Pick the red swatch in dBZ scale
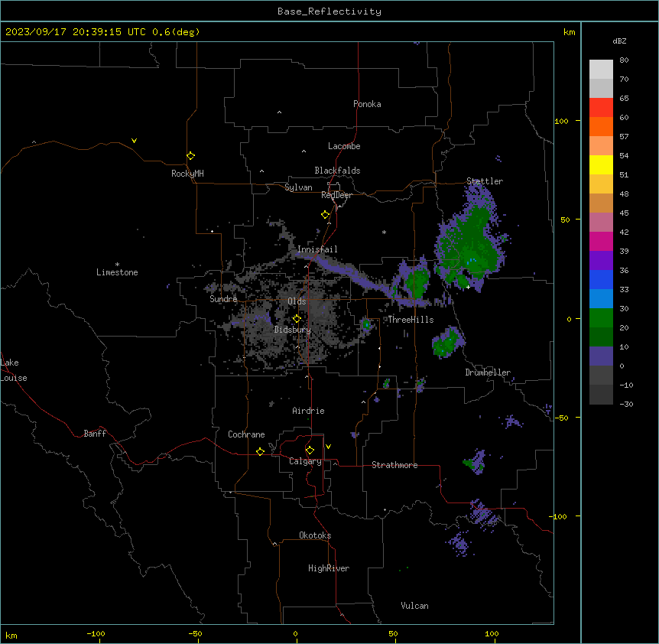The image size is (659, 644). pos(601,107)
